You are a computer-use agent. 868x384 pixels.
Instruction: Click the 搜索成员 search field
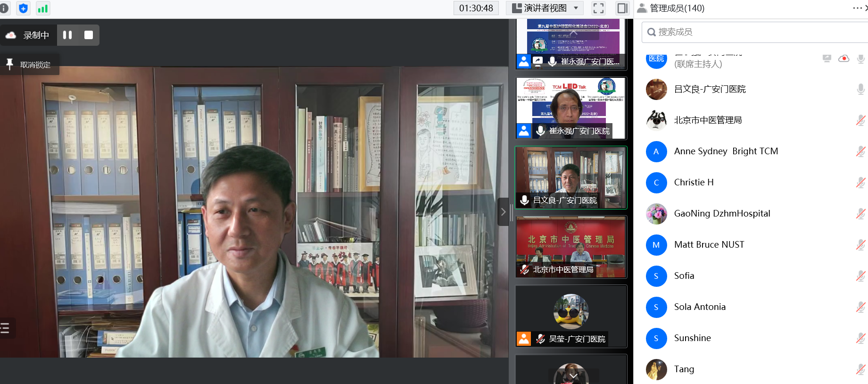(x=754, y=32)
